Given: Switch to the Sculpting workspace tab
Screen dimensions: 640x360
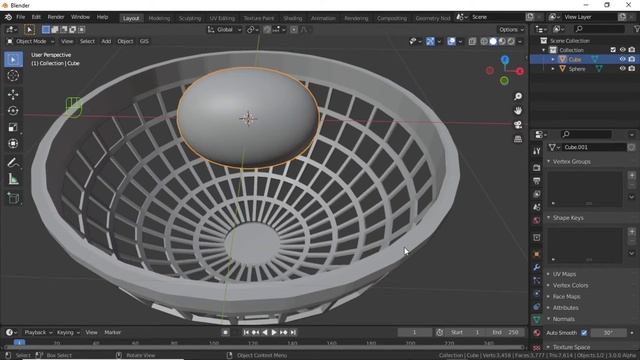Looking at the screenshot, I should tap(190, 18).
